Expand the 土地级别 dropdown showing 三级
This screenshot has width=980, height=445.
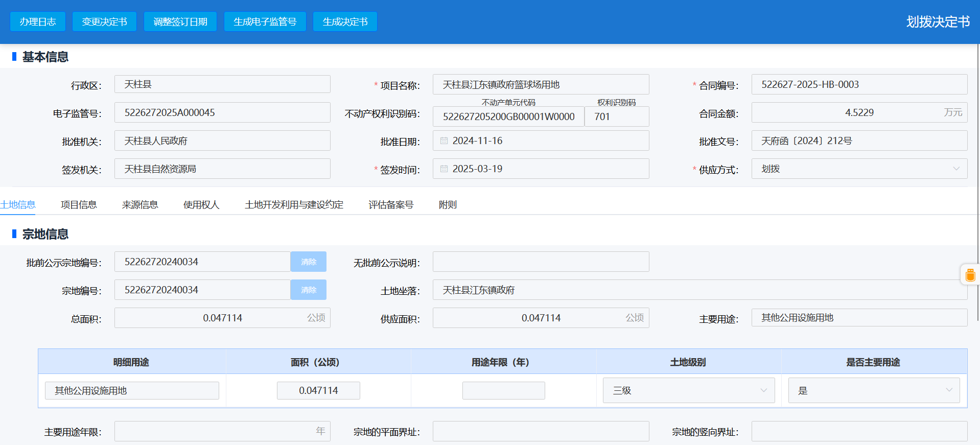click(x=689, y=390)
